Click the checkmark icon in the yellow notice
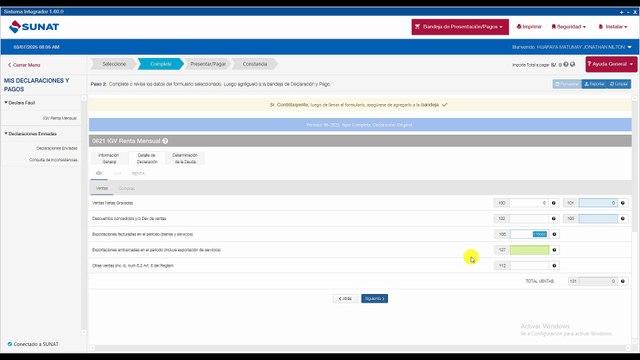The height and width of the screenshot is (360, 640). (444, 105)
